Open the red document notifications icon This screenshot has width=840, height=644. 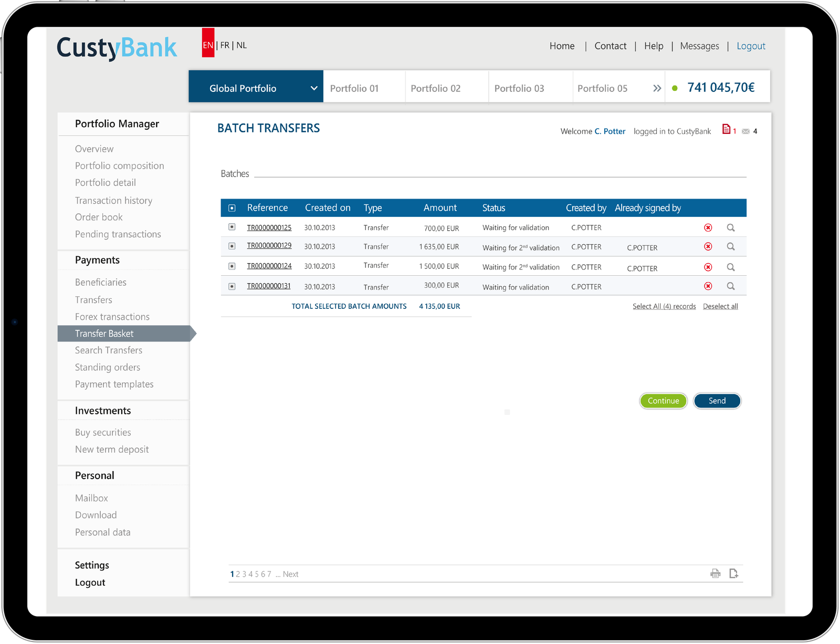click(x=726, y=129)
